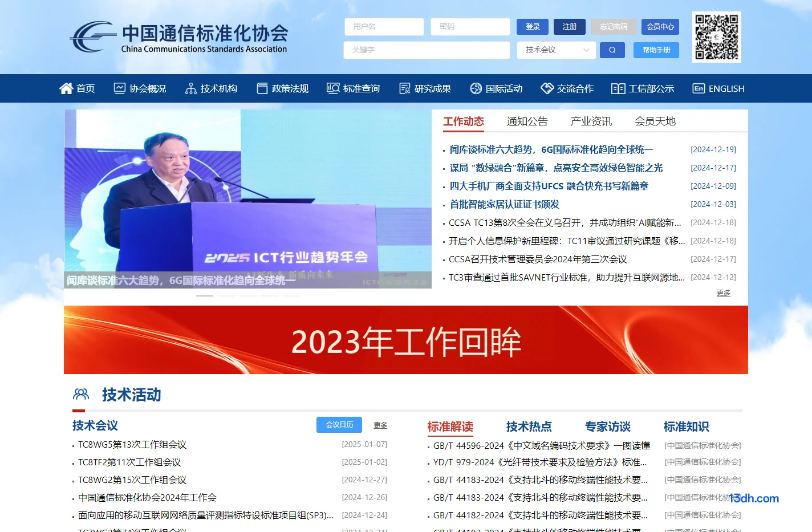Click the 2023年工作回眸 red banner

click(x=406, y=340)
